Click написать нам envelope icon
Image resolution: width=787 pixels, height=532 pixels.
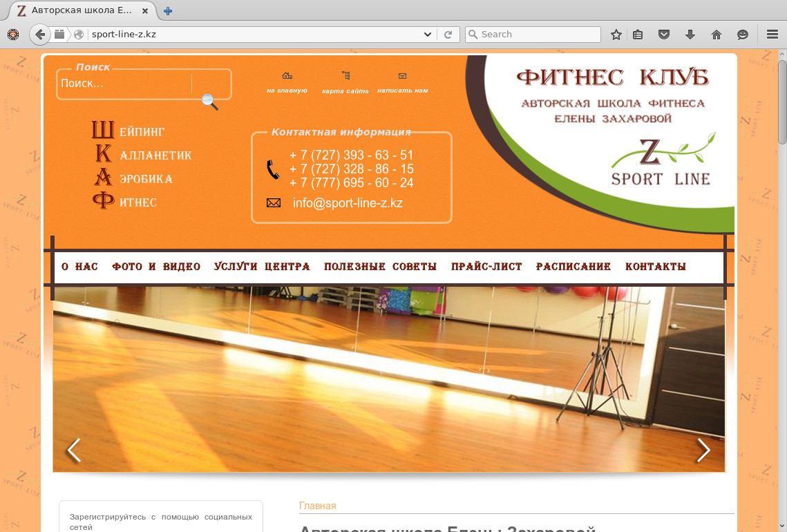click(402, 76)
